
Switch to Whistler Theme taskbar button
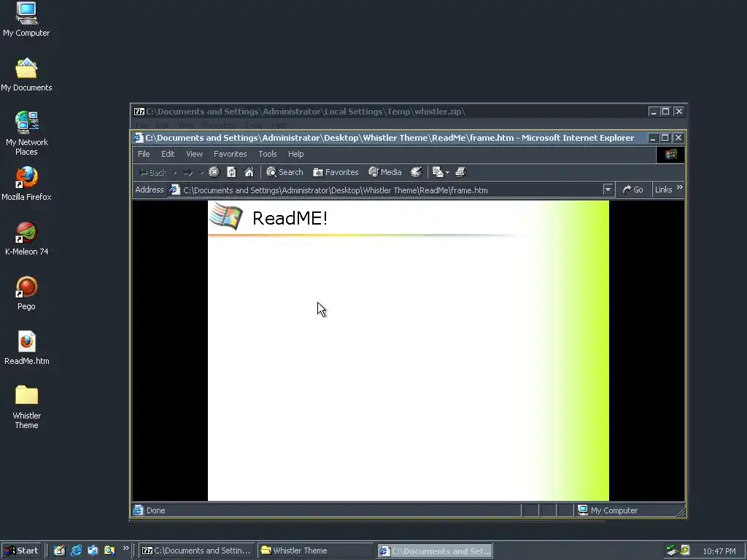pyautogui.click(x=315, y=551)
